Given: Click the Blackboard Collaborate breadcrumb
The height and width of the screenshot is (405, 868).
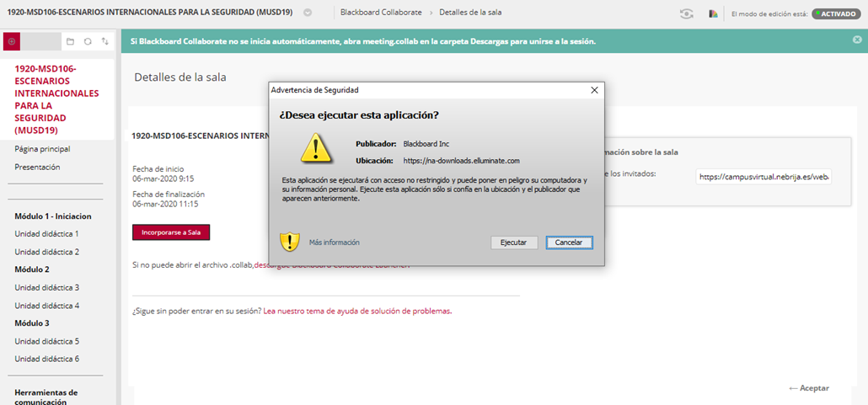Looking at the screenshot, I should click(381, 12).
